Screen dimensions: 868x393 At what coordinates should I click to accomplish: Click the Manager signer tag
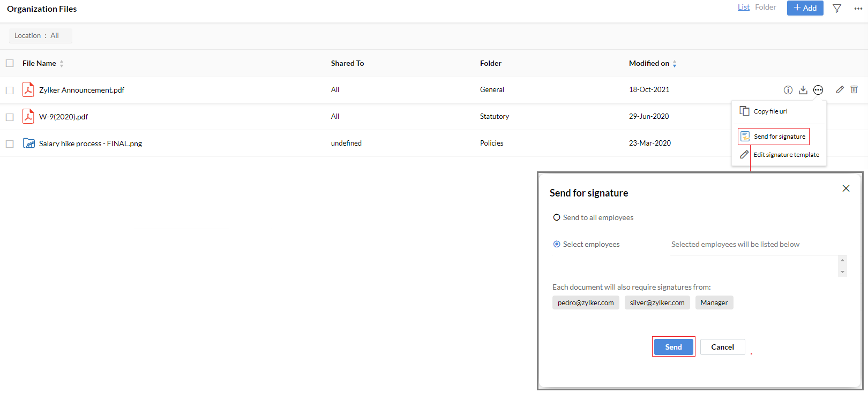point(714,303)
